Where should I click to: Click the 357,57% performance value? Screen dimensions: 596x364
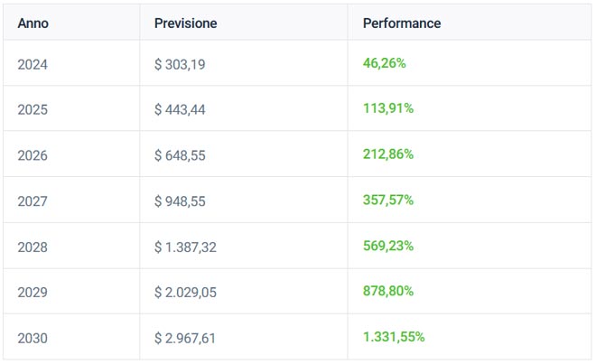388,201
